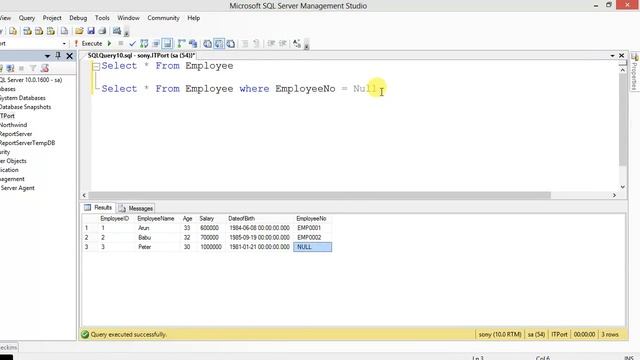The image size is (640, 360).
Task: Close the Object Explorer panel
Action: click(69, 56)
